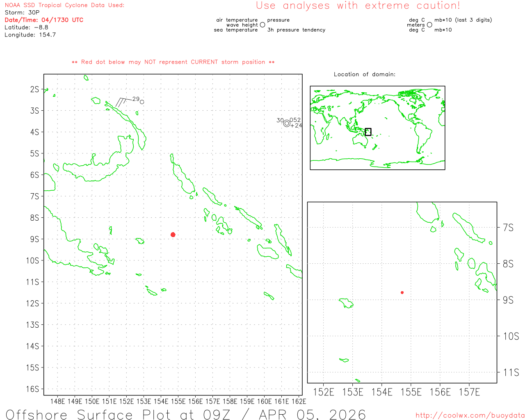
Task: Select the double-circle buoy marker beside 052
Action: click(287, 123)
